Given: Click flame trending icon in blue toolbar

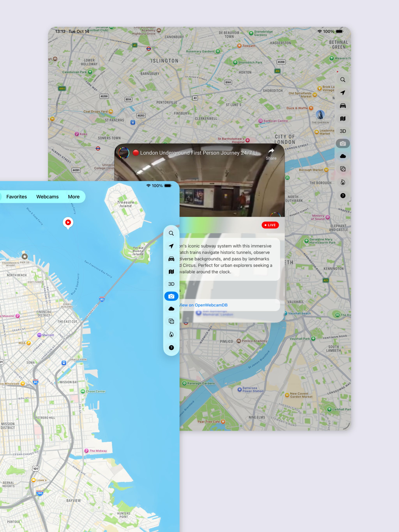Looking at the screenshot, I should point(171,334).
